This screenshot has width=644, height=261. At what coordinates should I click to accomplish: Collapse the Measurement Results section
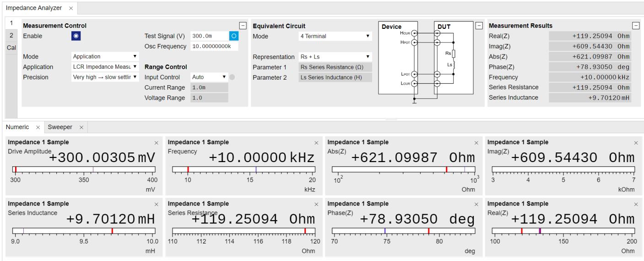[x=635, y=26]
